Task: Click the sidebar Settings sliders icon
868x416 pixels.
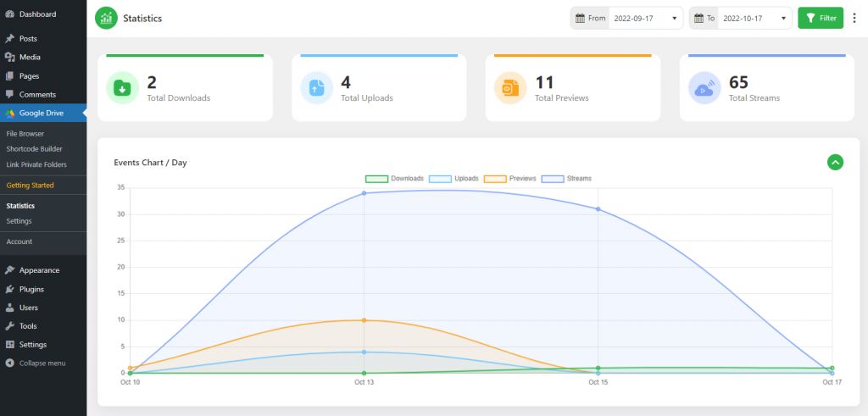Action: (x=9, y=345)
